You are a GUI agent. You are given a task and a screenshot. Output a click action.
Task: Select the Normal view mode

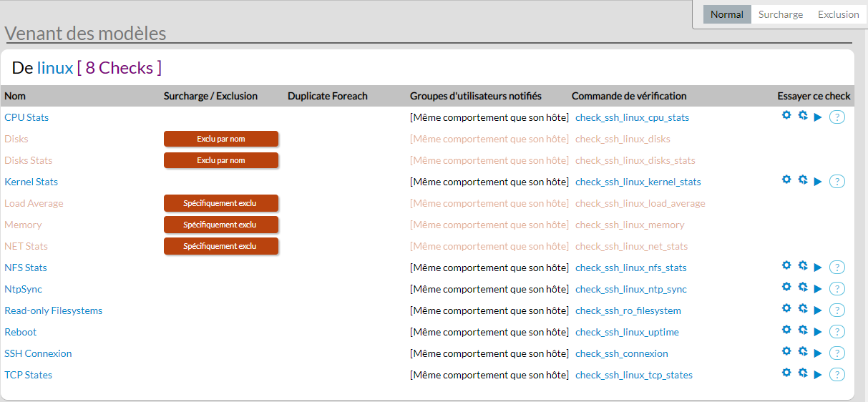[726, 14]
